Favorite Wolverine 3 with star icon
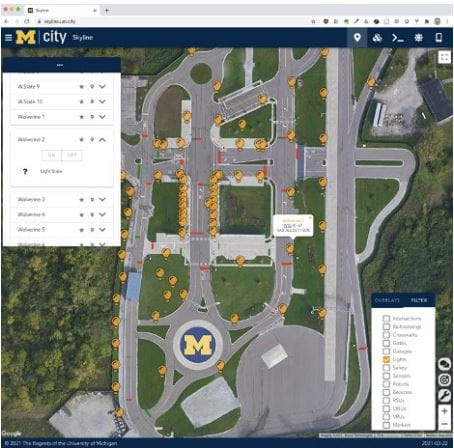Image resolution: width=454 pixels, height=448 pixels. click(x=82, y=200)
